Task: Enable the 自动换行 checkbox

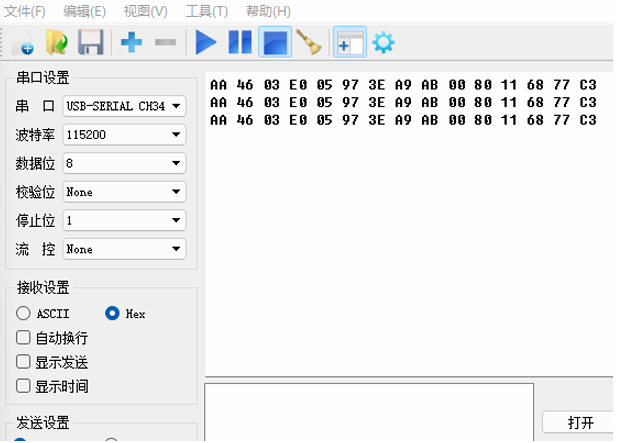Action: [x=24, y=338]
